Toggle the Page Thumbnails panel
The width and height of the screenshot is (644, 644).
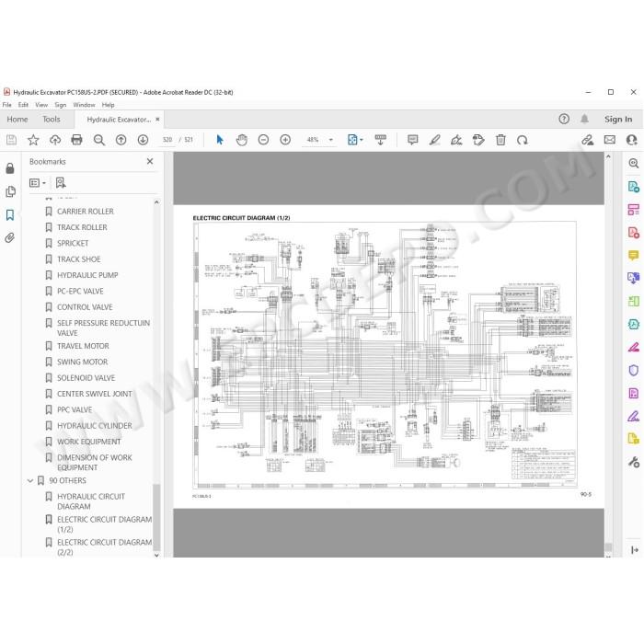[x=10, y=191]
